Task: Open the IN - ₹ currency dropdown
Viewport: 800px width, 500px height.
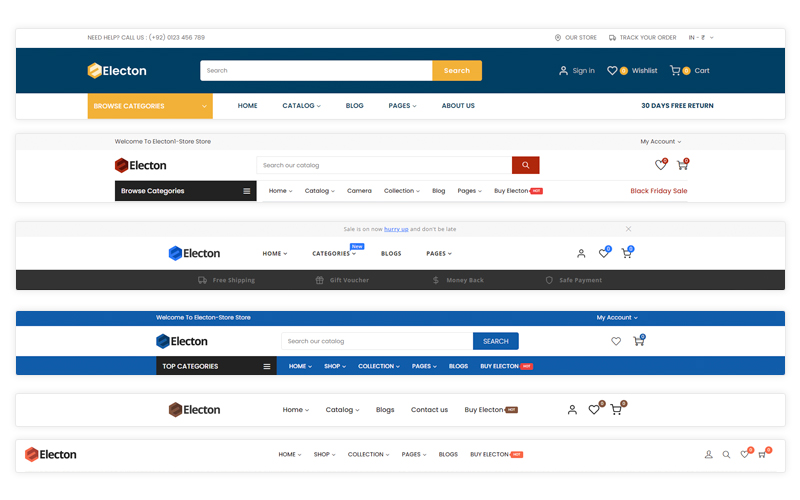Action: point(700,38)
